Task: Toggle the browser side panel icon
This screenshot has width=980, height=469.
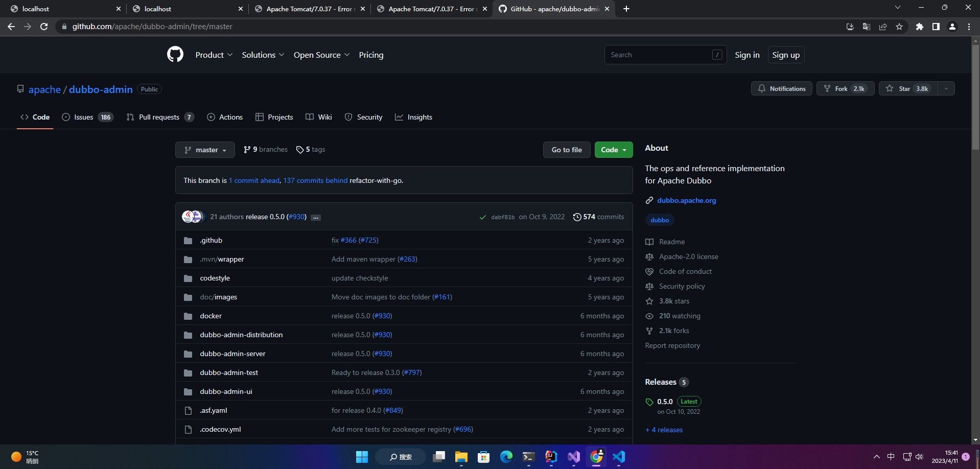Action: click(x=936, y=27)
